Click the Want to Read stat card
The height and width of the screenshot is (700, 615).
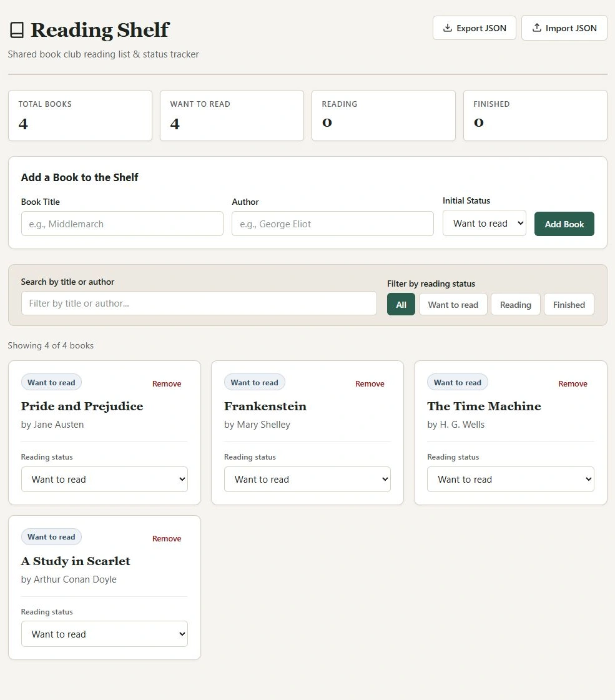click(x=232, y=116)
